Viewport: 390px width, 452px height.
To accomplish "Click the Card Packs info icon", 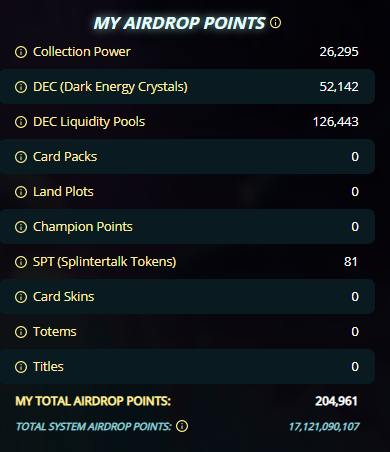I will click(21, 157).
